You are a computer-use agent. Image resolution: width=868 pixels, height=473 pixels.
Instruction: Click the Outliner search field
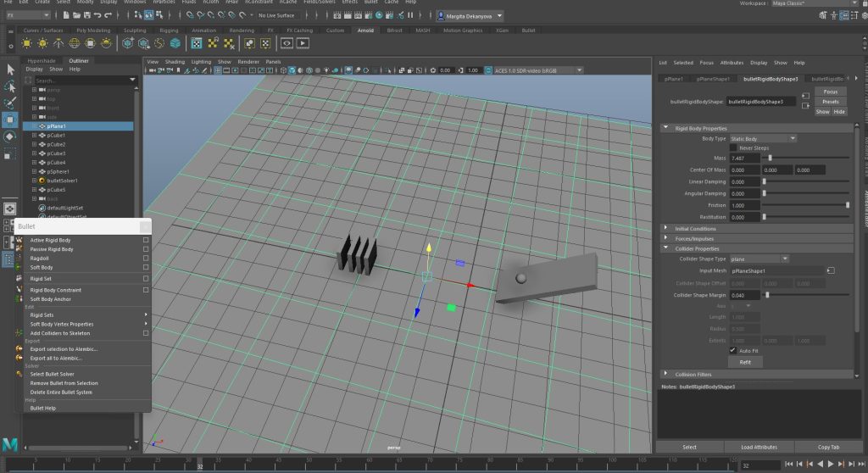click(83, 81)
